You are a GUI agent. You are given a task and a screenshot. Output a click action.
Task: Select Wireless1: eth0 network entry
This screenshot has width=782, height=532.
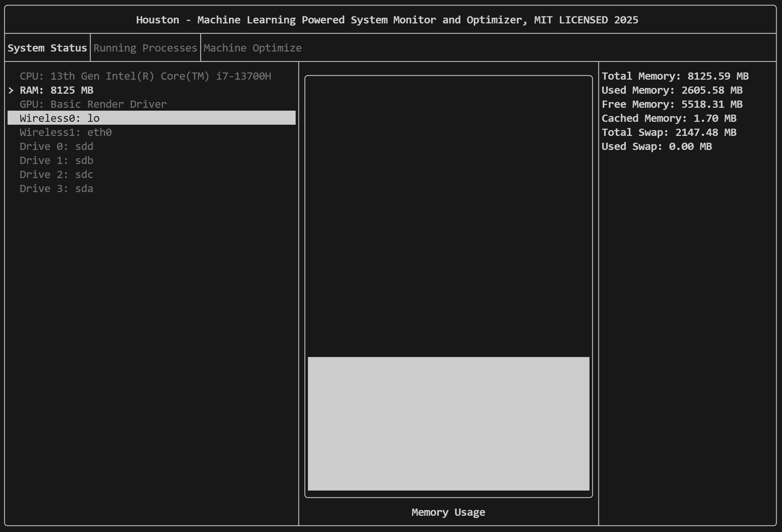pyautogui.click(x=66, y=132)
